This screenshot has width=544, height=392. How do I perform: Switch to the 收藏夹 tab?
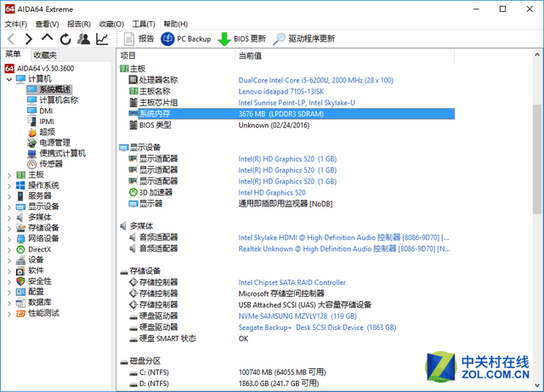pyautogui.click(x=45, y=55)
